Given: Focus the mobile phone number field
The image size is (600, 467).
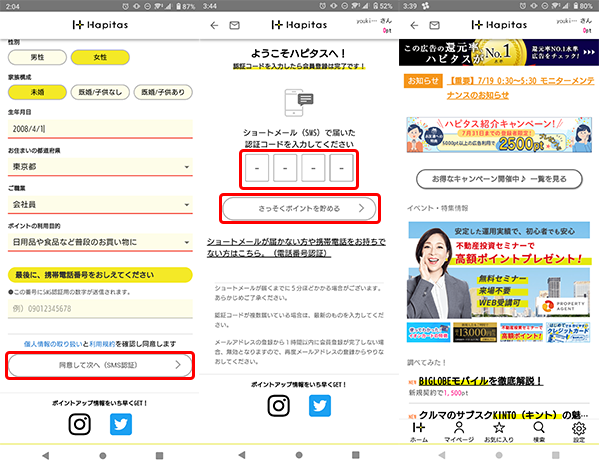Looking at the screenshot, I should 100,309.
